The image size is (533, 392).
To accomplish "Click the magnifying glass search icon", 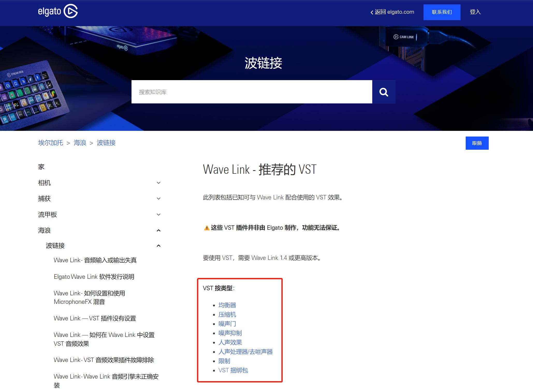I will 384,92.
